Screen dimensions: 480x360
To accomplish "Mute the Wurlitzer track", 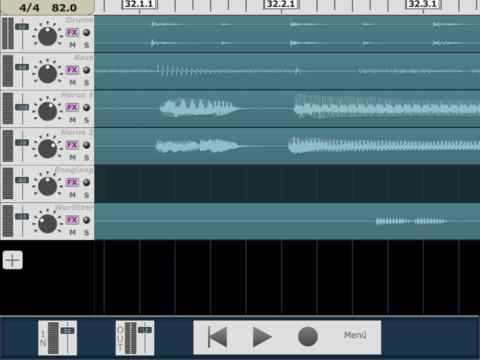I will coord(73,232).
